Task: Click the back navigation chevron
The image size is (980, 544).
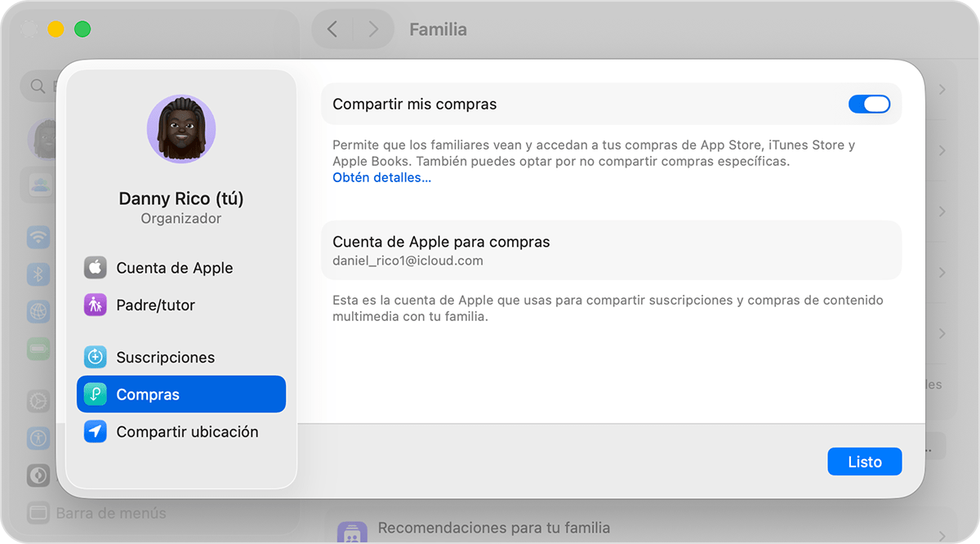Action: coord(332,29)
